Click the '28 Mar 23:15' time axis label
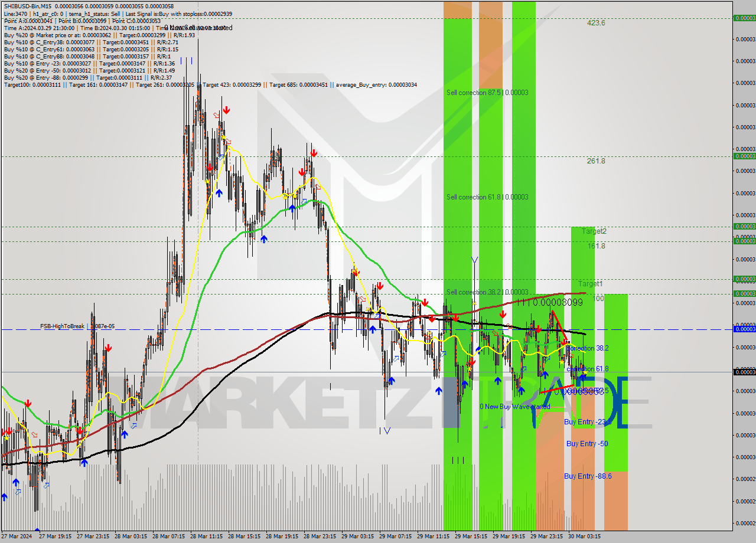Screen dimensions: 756x543 point(320,537)
